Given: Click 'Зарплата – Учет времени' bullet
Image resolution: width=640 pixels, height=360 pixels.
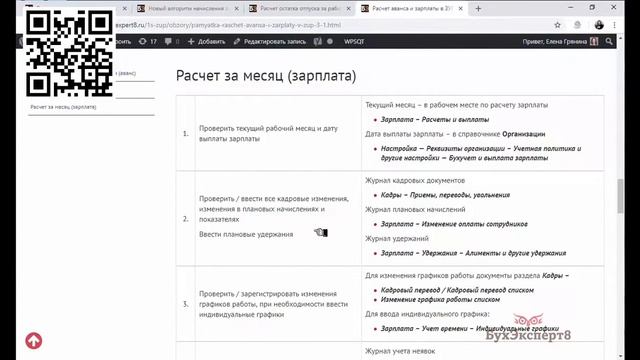Looking at the screenshot, I should 469,329.
